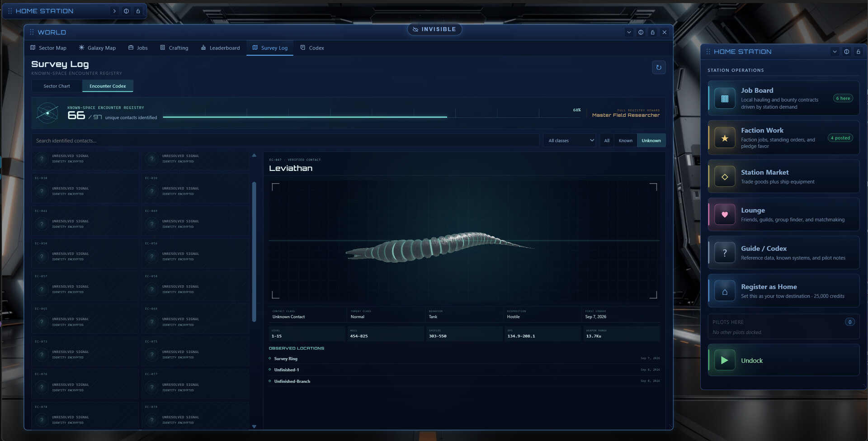Click the refresh icon in Survey Log
868x441 pixels.
tap(659, 67)
